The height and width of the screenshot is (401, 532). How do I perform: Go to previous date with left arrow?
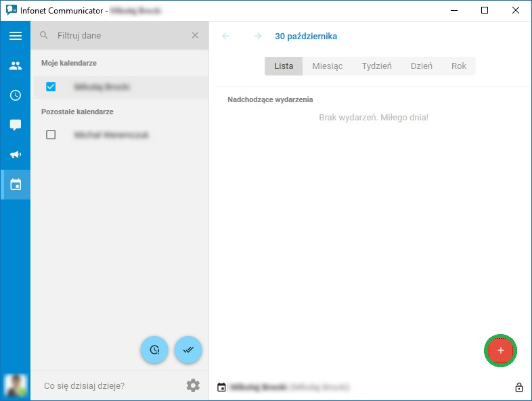(225, 36)
